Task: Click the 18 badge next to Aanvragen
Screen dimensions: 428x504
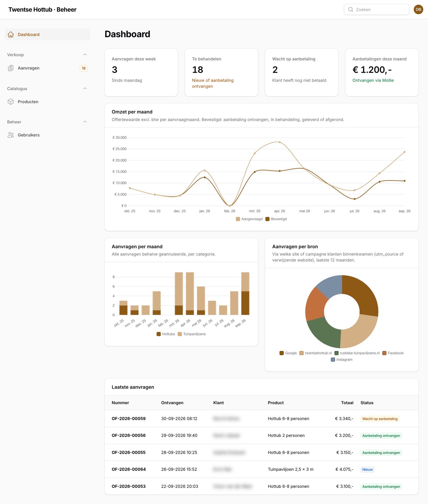Action: 84,68
